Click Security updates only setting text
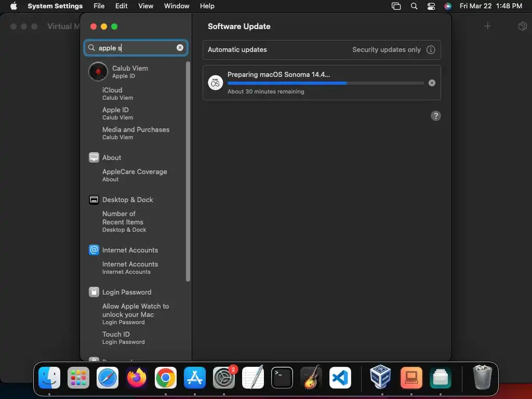This screenshot has width=532, height=399. pos(387,49)
